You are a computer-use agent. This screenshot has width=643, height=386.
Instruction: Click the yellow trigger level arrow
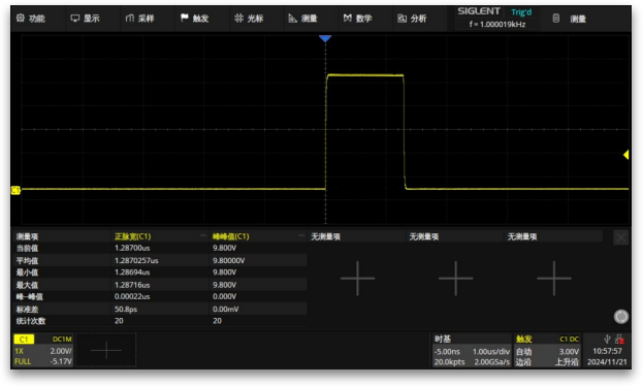point(626,155)
